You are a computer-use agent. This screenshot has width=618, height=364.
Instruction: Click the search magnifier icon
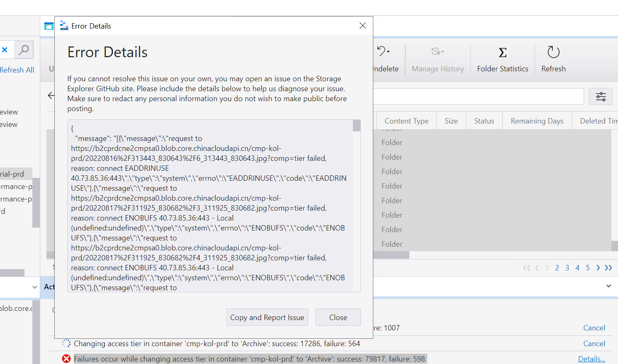click(24, 49)
